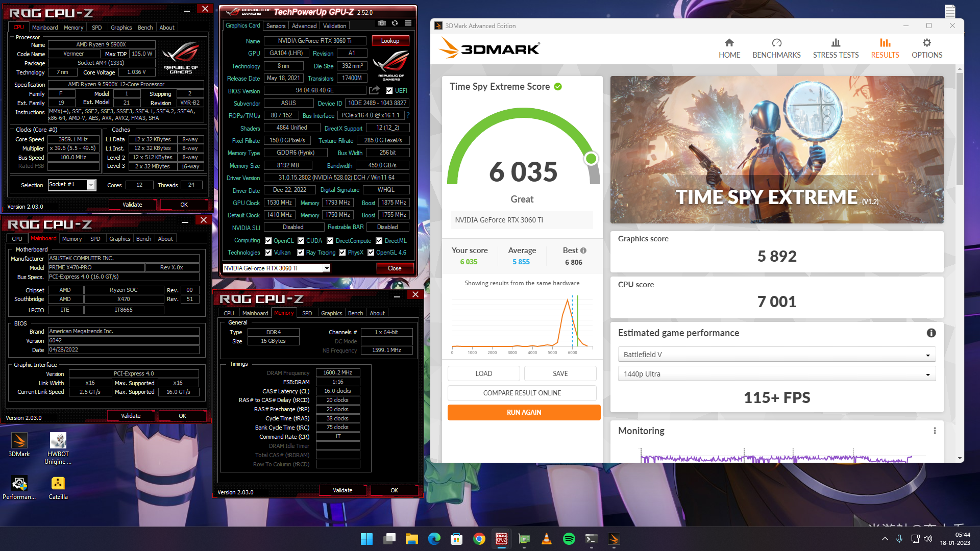This screenshot has width=980, height=551.
Task: Open PerformanceTest desktop shortcut
Action: 19,488
